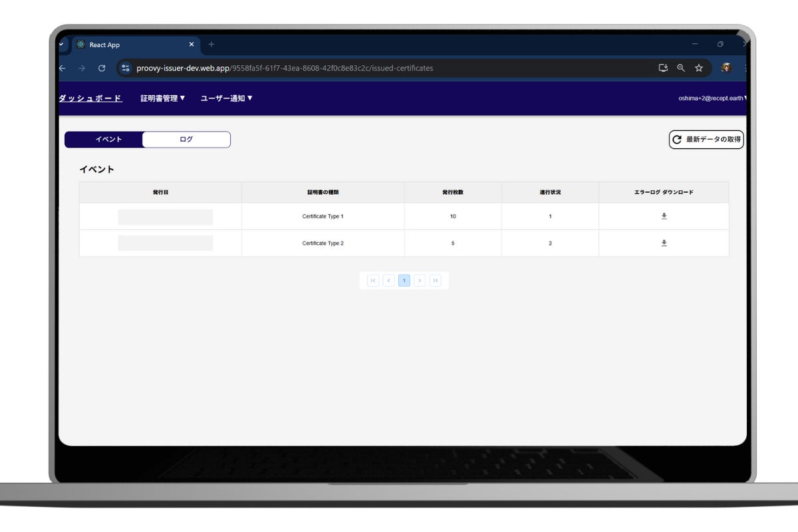
Task: Select the Certificate Type 1 cell
Action: click(323, 216)
